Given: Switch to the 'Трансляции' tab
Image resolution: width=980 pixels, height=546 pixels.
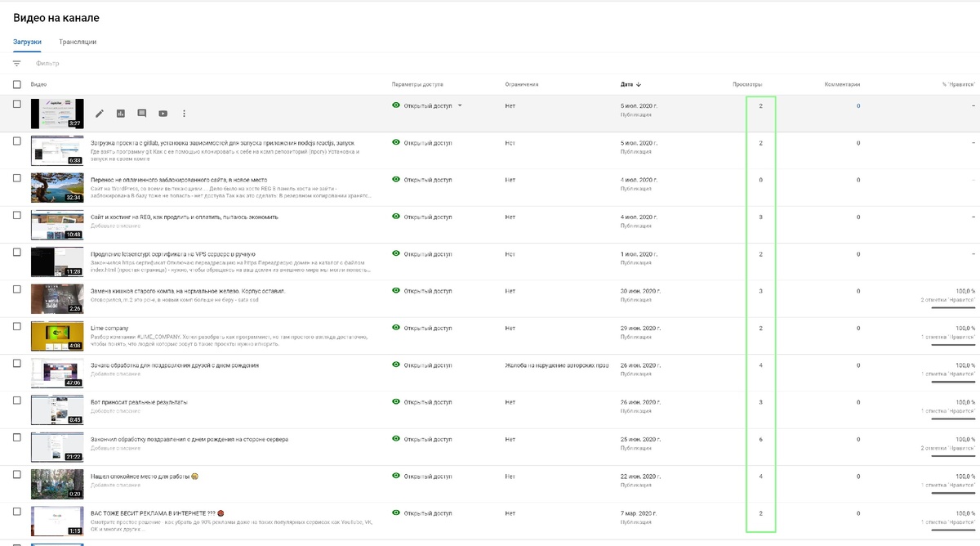Looking at the screenshot, I should coord(78,42).
